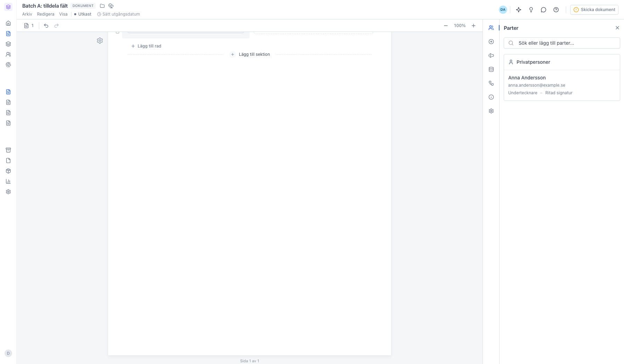
Task: Open the Arkiv menu
Action: coord(27,14)
